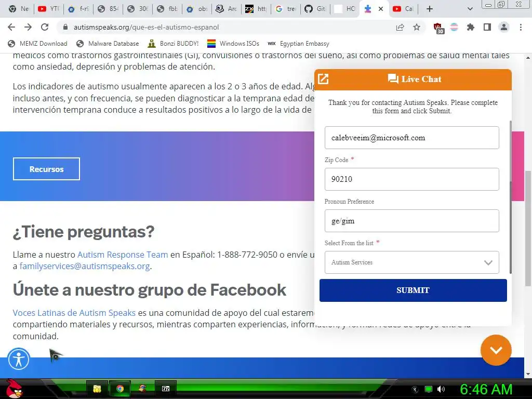The width and height of the screenshot is (532, 399).
Task: Click the network monitor tray icon
Action: [x=429, y=389]
